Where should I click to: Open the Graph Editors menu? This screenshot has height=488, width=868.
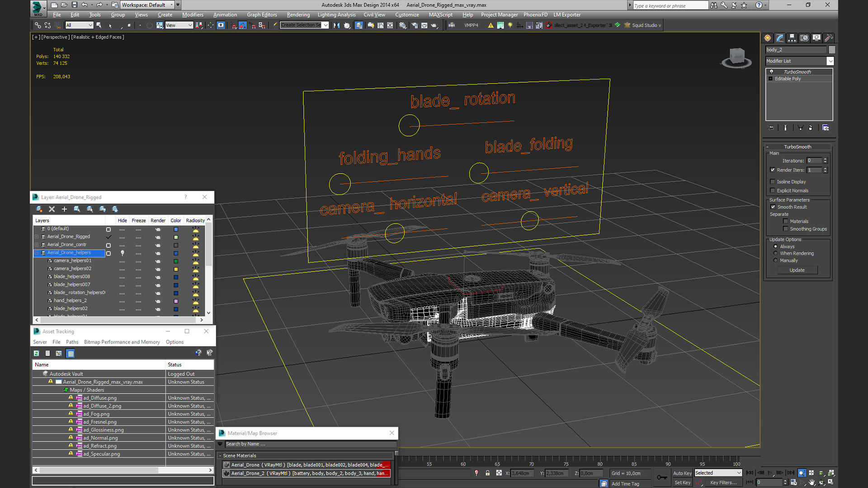pos(262,15)
